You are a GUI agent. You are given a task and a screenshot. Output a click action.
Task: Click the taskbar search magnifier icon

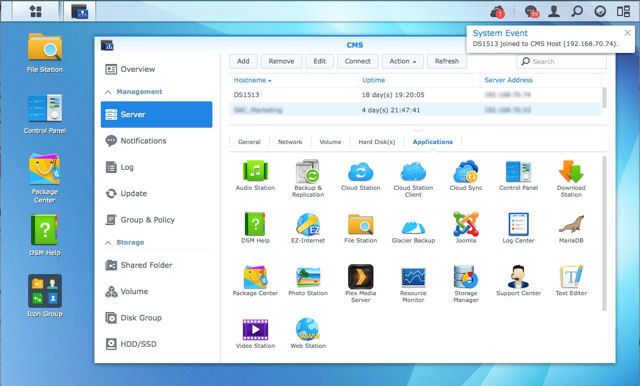(x=577, y=11)
